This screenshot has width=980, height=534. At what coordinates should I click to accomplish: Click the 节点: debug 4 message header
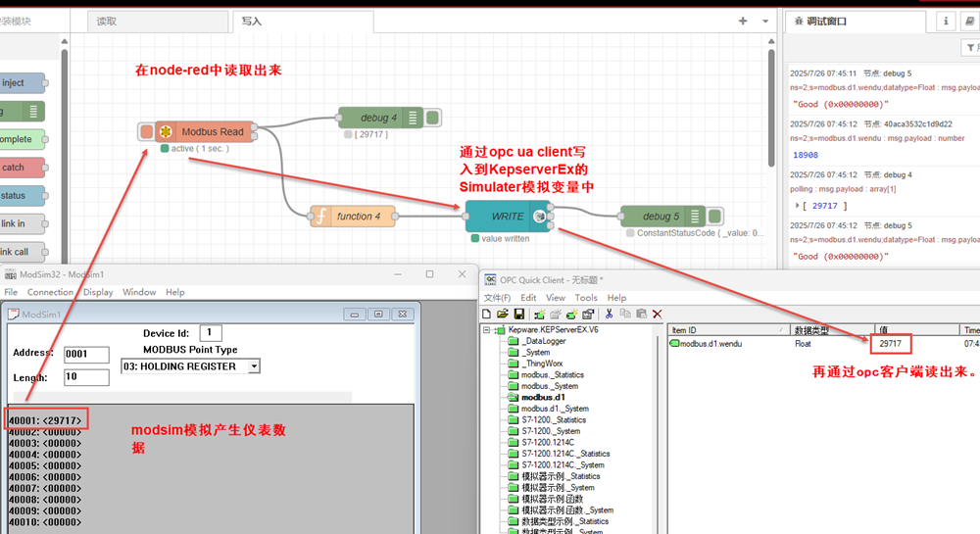click(x=888, y=174)
